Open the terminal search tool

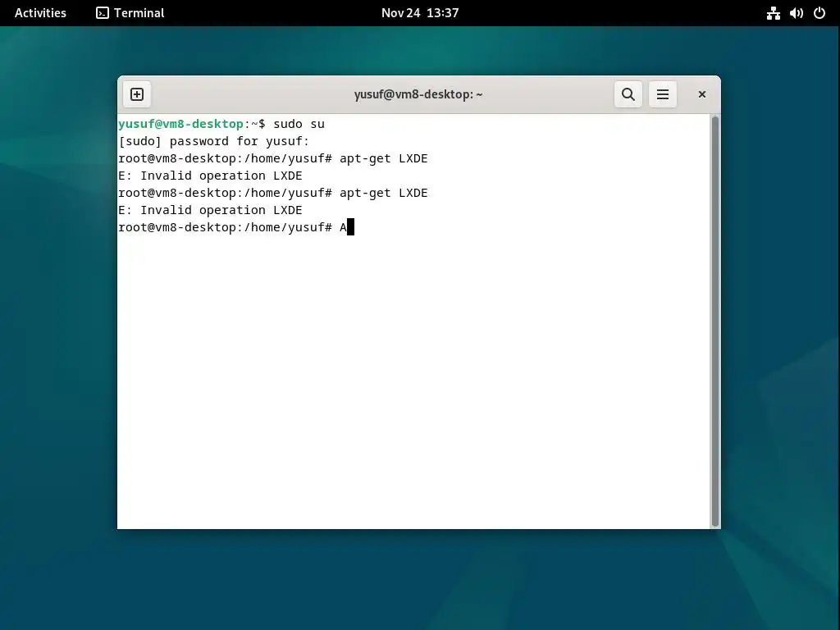tap(628, 94)
